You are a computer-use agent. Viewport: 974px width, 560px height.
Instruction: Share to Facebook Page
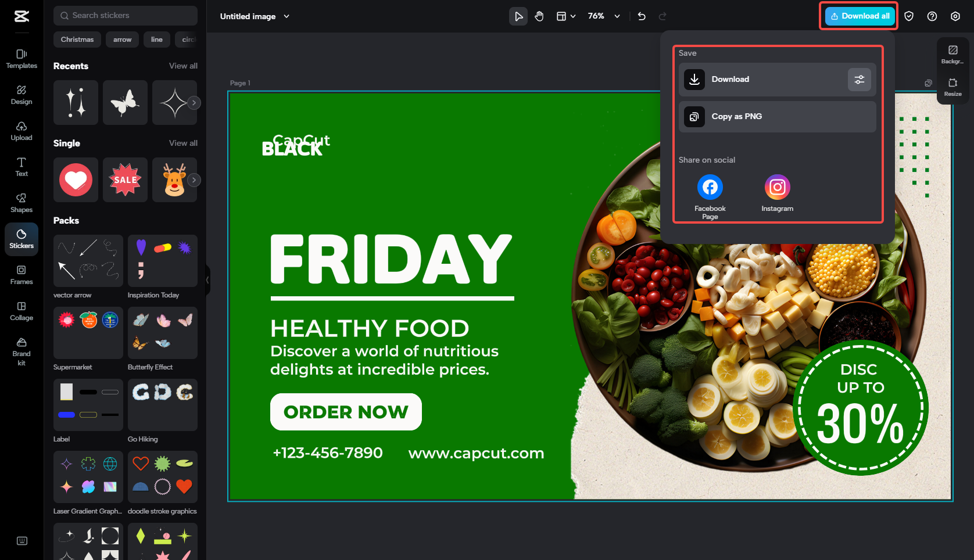coord(710,197)
